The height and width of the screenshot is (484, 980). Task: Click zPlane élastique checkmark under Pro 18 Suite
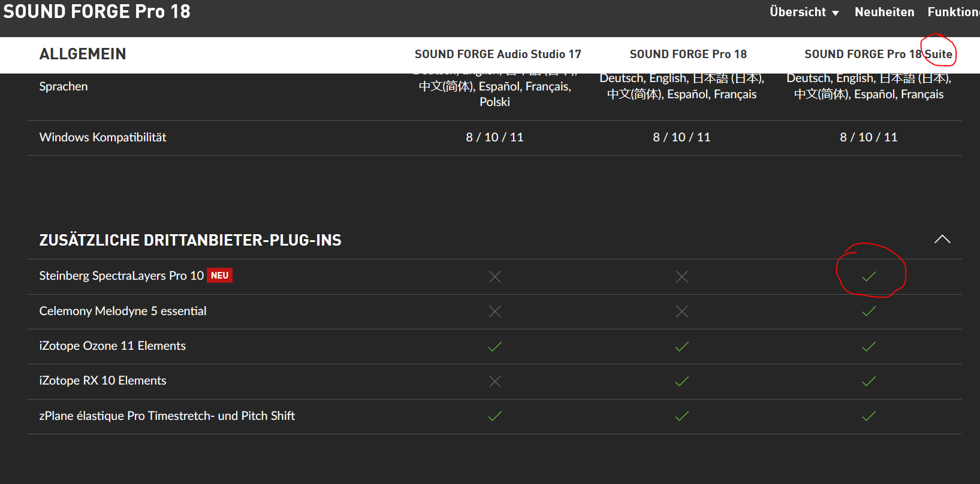pyautogui.click(x=869, y=416)
